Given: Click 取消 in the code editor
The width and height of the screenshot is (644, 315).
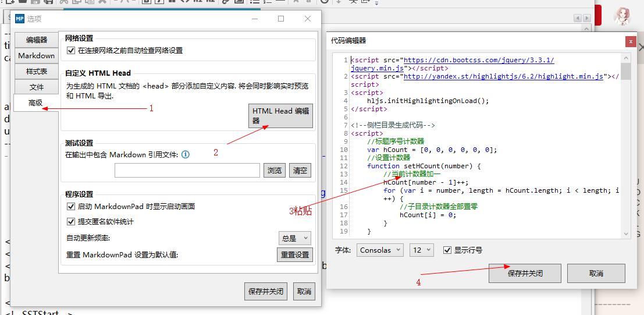Looking at the screenshot, I should pyautogui.click(x=596, y=274).
